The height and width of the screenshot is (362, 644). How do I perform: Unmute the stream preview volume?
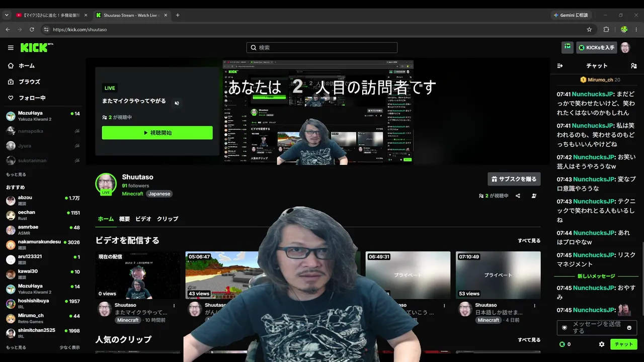point(177,103)
